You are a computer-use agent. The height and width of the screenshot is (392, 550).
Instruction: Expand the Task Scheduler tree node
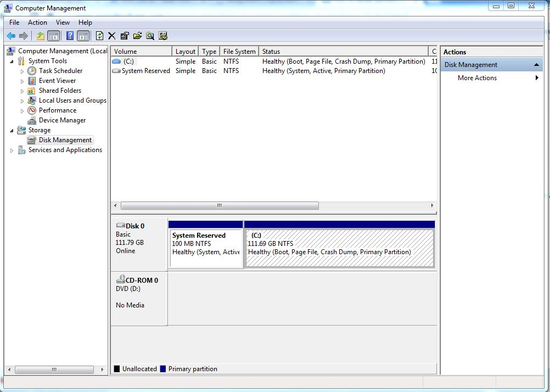point(23,71)
